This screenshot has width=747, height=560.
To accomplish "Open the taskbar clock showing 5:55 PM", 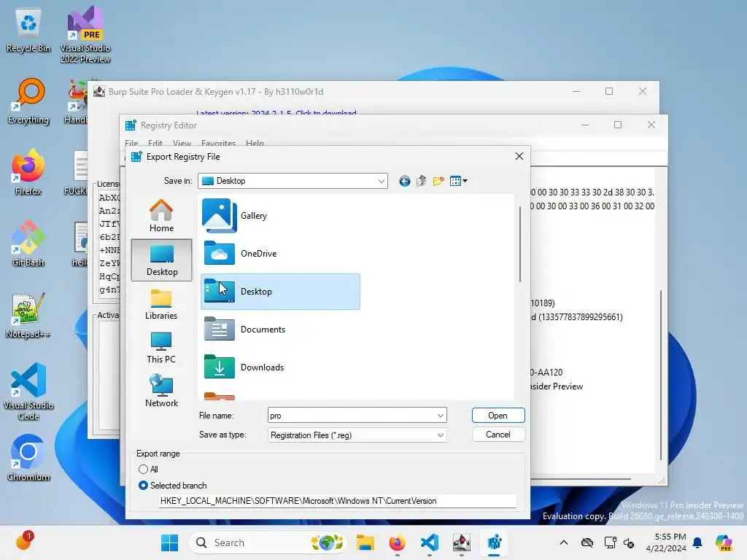I will tap(666, 542).
